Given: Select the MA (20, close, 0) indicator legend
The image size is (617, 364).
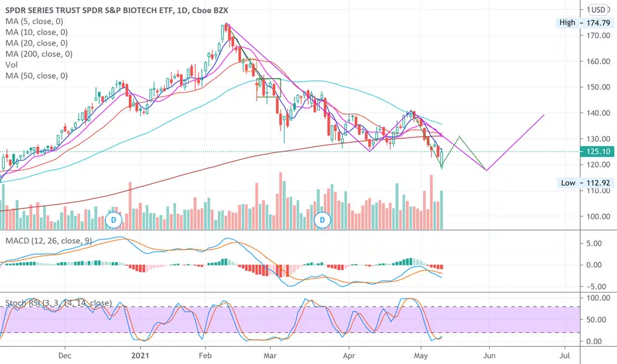Looking at the screenshot, I should [36, 43].
